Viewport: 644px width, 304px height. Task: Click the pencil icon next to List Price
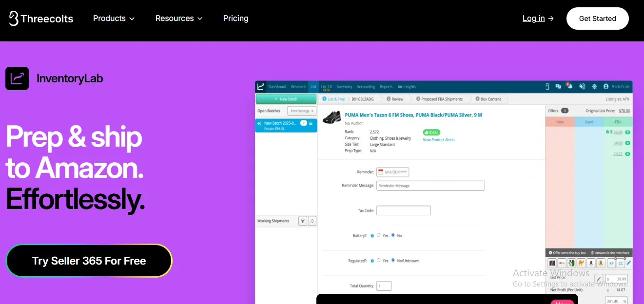tap(599, 279)
